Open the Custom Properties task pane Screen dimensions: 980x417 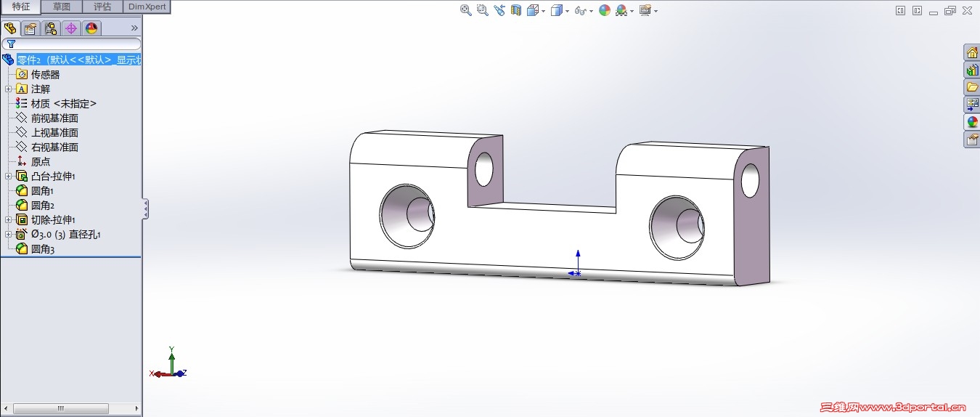click(972, 139)
